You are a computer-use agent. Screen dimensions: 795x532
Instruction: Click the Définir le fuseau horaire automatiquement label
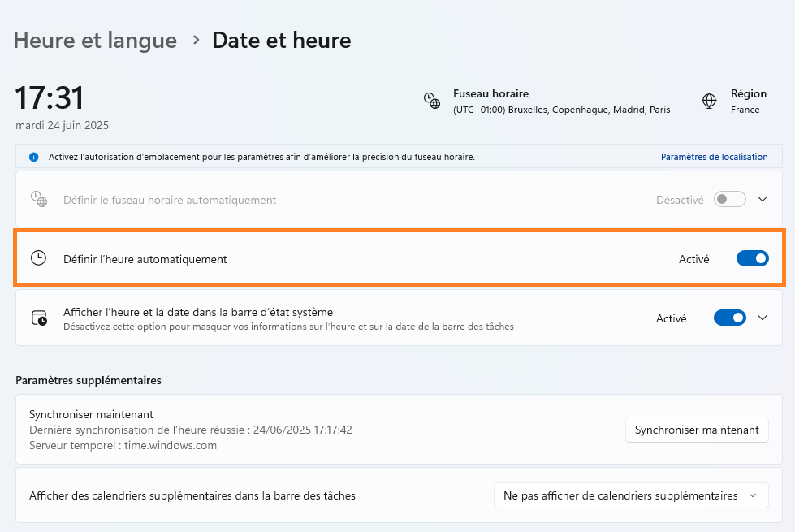click(x=170, y=200)
